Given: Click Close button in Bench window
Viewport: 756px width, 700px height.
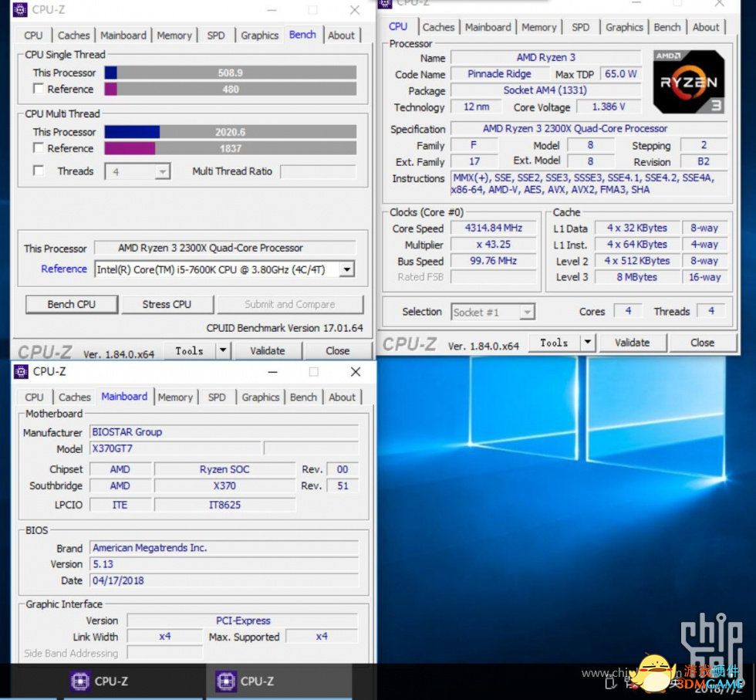Looking at the screenshot, I should click(338, 350).
